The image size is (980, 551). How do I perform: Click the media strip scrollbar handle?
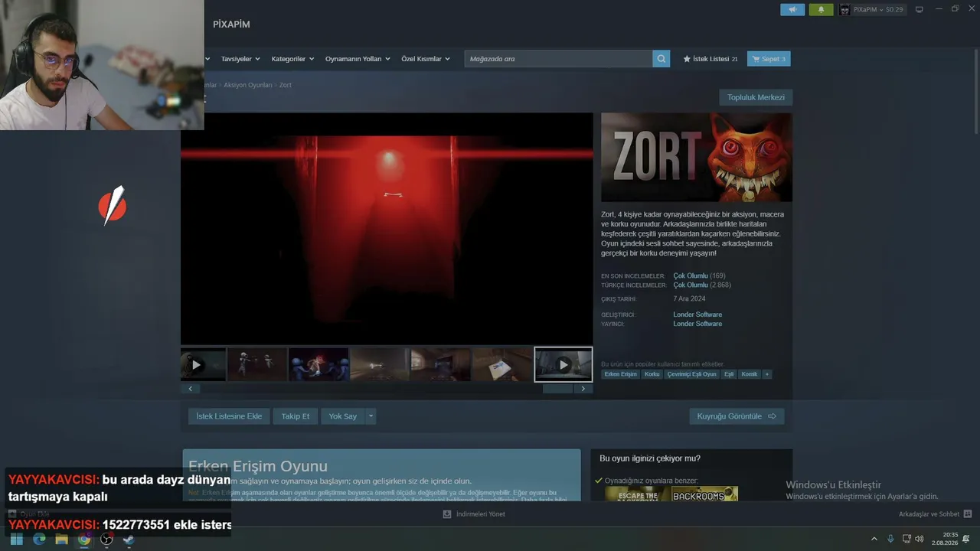click(x=557, y=389)
